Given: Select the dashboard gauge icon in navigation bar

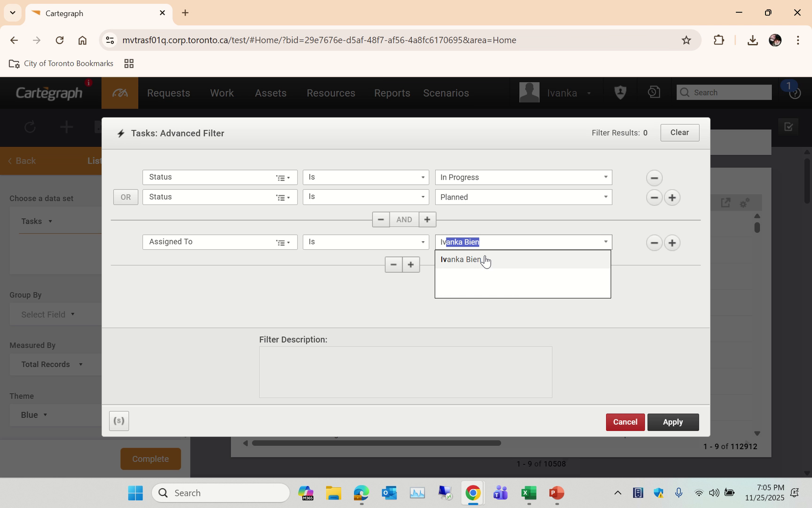Looking at the screenshot, I should (119, 93).
